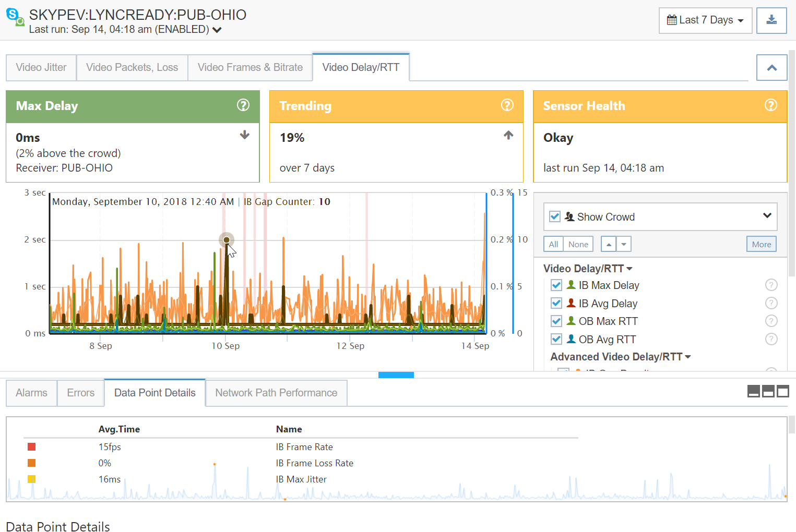Image resolution: width=796 pixels, height=532 pixels.
Task: Click the IB Frame Rate row name
Action: 304,447
